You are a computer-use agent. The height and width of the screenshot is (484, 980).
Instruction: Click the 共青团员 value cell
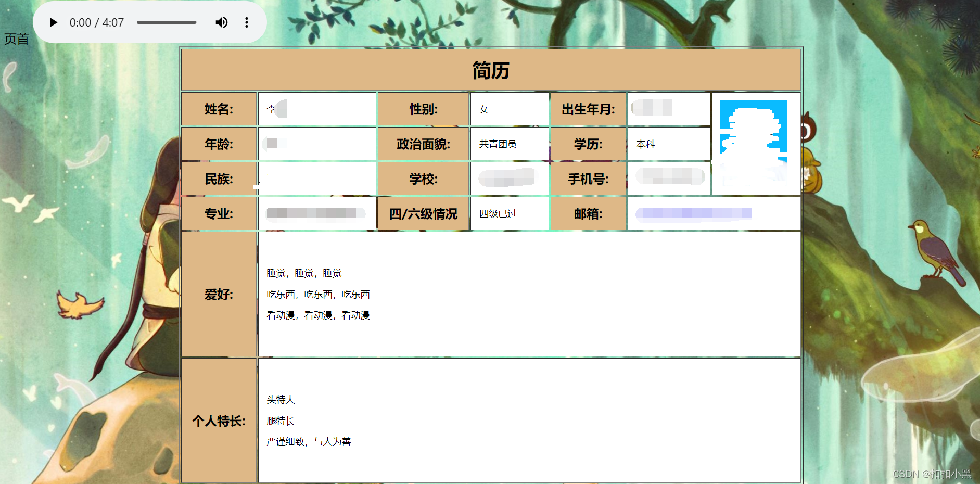tap(510, 144)
